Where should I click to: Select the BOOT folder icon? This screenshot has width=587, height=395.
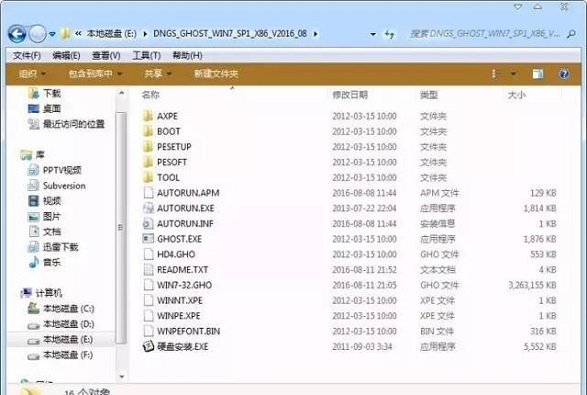(148, 131)
